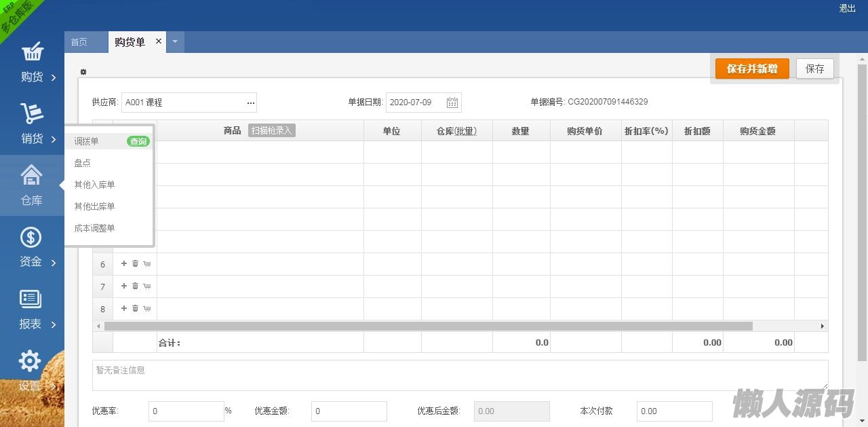Click the table's horizontal scrollbar
The height and width of the screenshot is (427, 868).
(427, 327)
